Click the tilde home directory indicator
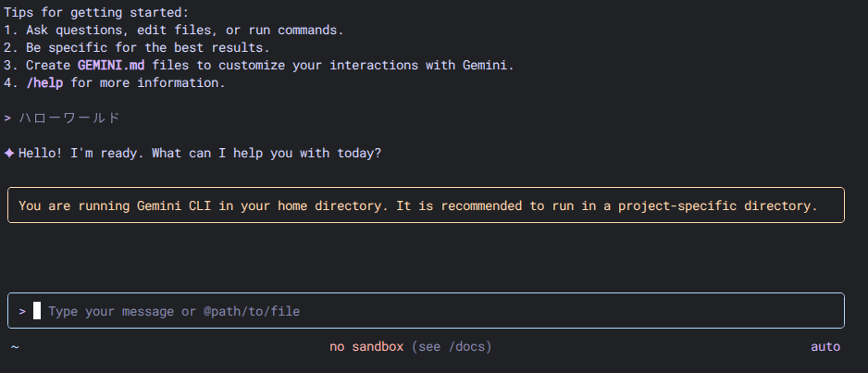The image size is (868, 373). (15, 347)
